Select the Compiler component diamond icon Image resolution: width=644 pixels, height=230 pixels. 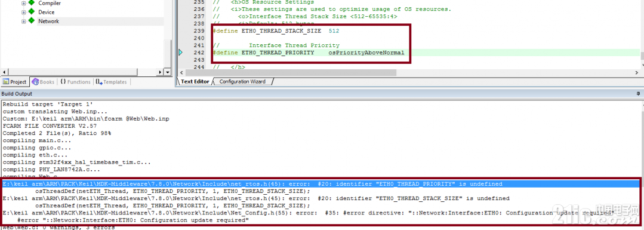tap(32, 3)
